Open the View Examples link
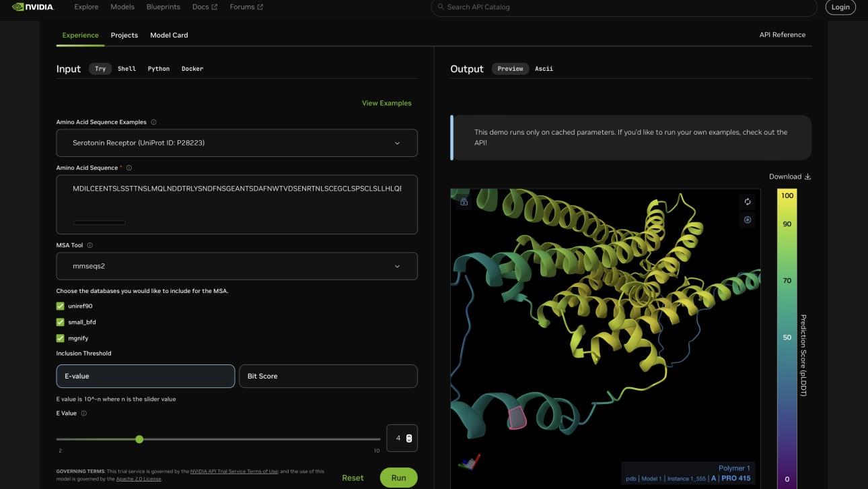Image resolution: width=868 pixels, height=489 pixels. (386, 103)
